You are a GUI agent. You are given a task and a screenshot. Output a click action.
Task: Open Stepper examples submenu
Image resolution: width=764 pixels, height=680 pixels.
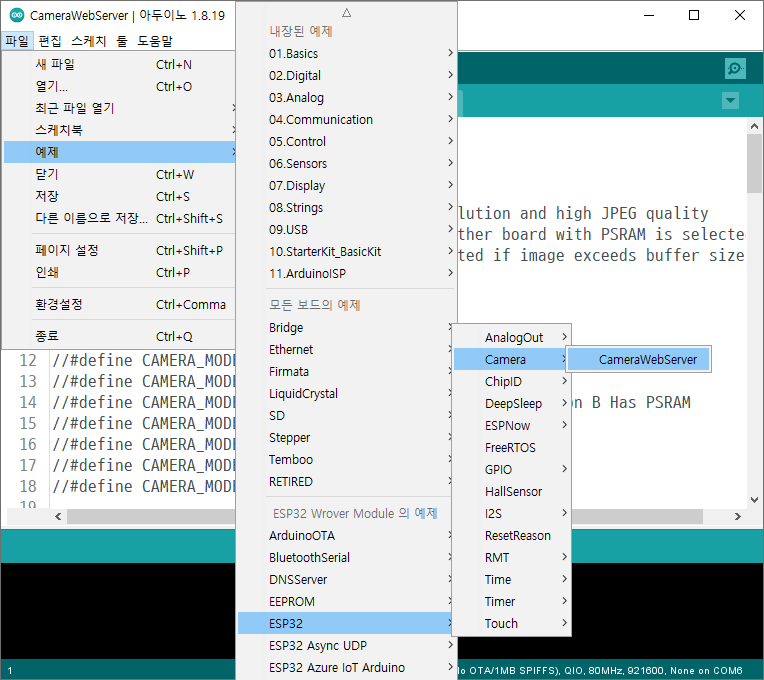[345, 437]
